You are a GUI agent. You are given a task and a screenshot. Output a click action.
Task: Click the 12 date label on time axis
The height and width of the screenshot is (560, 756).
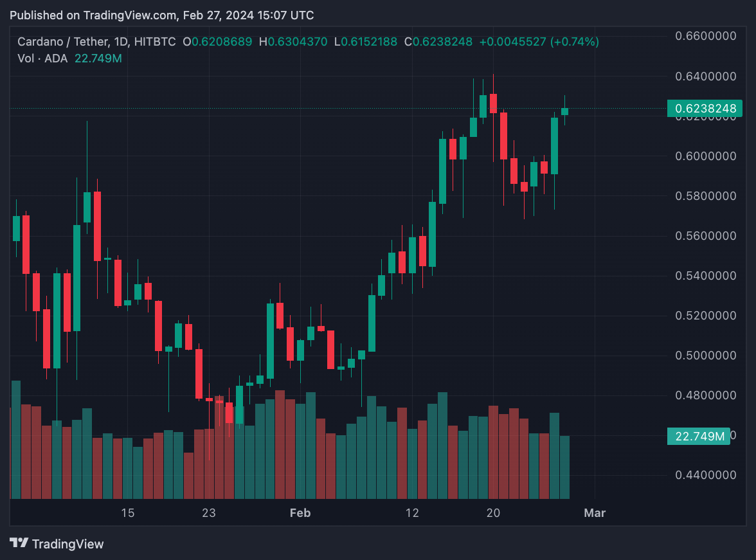[412, 513]
